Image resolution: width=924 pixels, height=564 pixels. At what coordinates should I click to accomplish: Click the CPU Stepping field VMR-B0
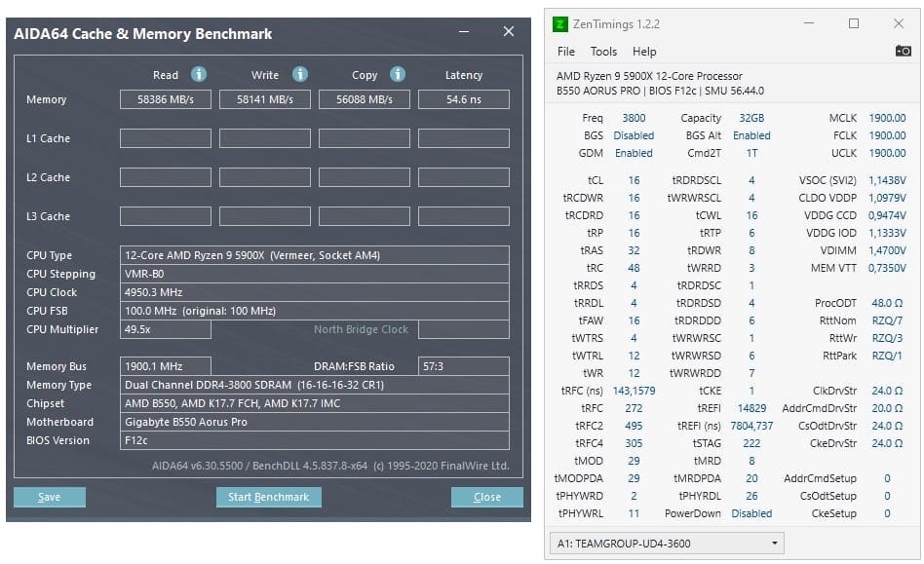(x=315, y=274)
